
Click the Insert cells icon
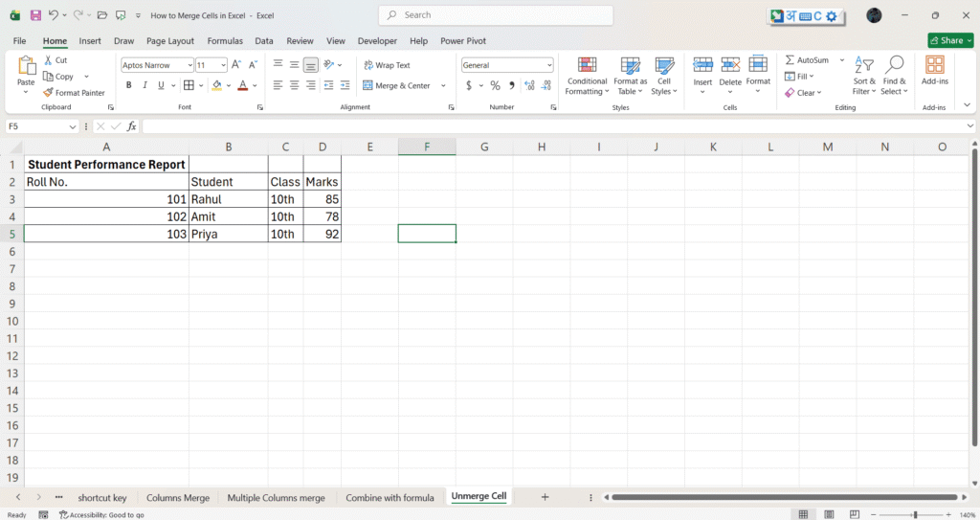click(x=702, y=64)
